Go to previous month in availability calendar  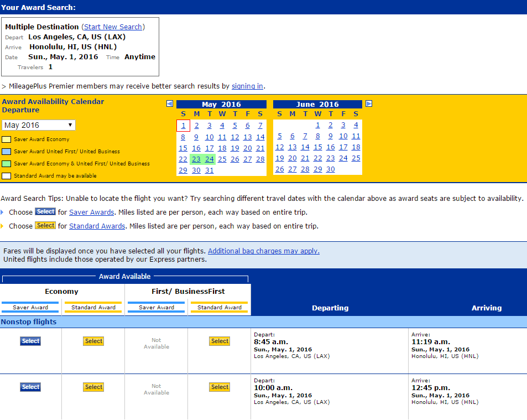pos(170,103)
